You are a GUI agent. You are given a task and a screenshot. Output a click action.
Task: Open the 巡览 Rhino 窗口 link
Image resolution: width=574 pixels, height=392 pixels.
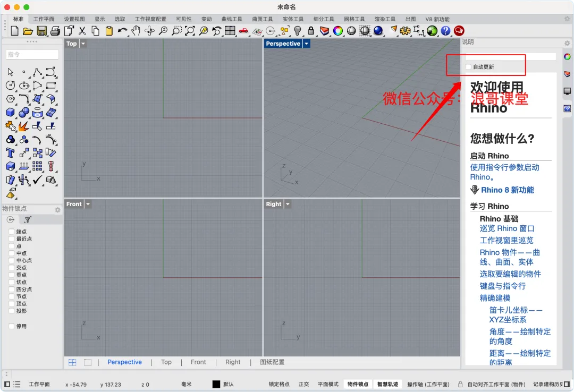pos(507,228)
